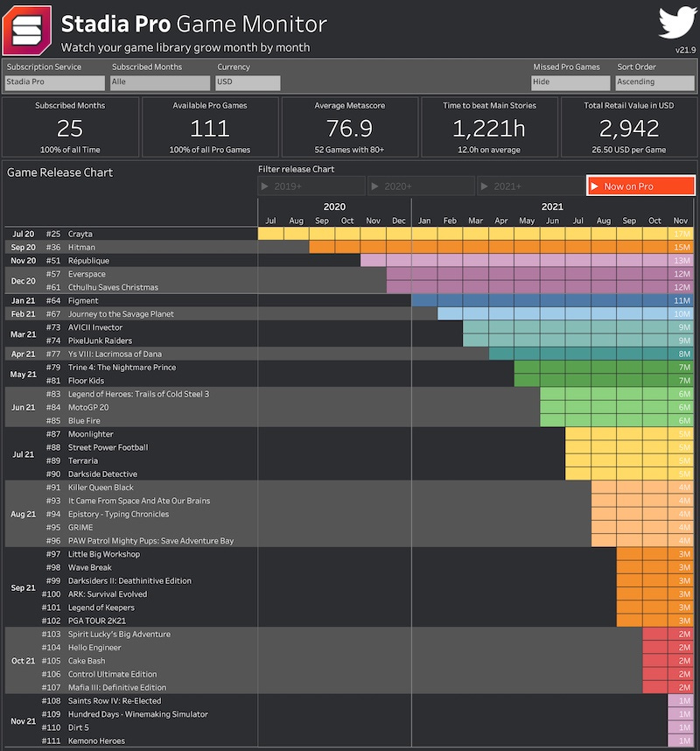Click the ARK: Survival Evolved game name
Image resolution: width=700 pixels, height=751 pixels.
click(x=108, y=594)
